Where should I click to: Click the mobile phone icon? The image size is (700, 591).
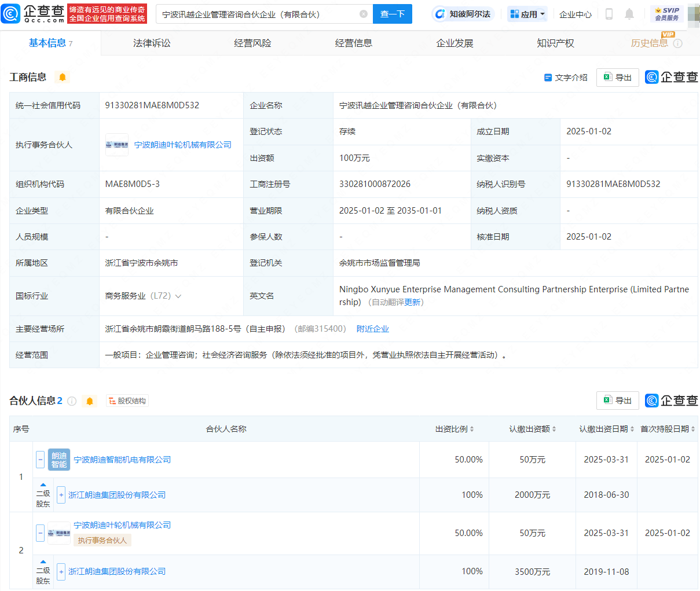point(609,14)
